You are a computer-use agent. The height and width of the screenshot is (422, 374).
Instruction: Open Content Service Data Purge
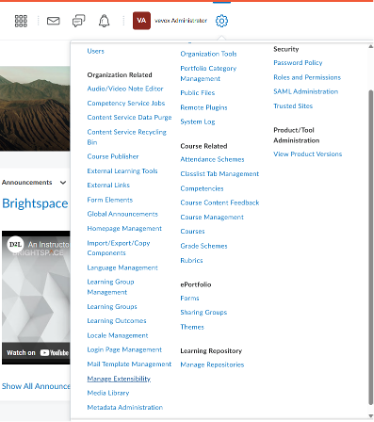129,118
